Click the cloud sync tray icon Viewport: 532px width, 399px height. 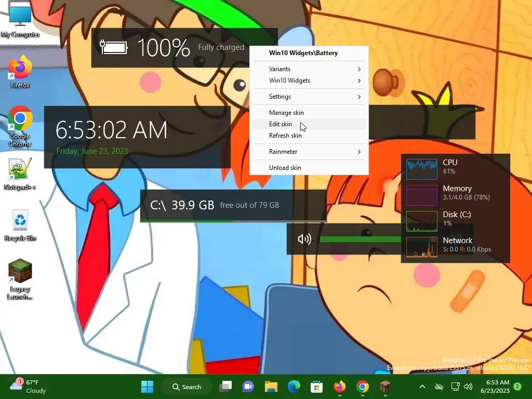[439, 387]
